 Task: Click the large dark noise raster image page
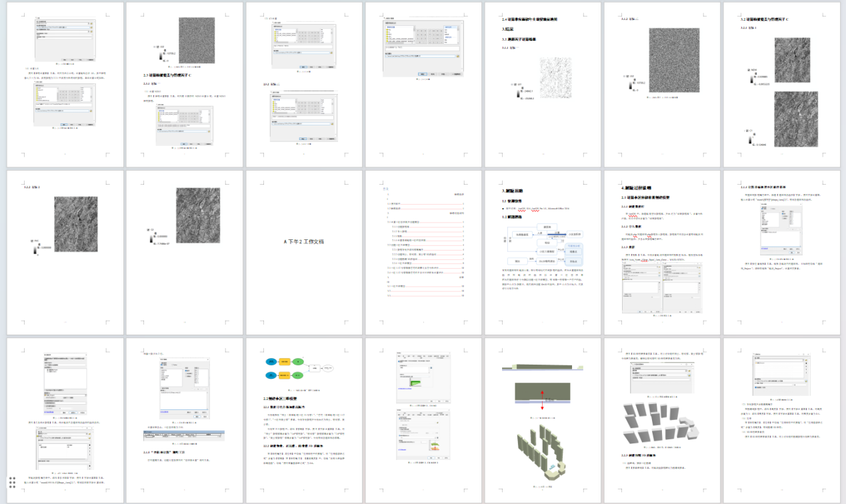pos(662,84)
